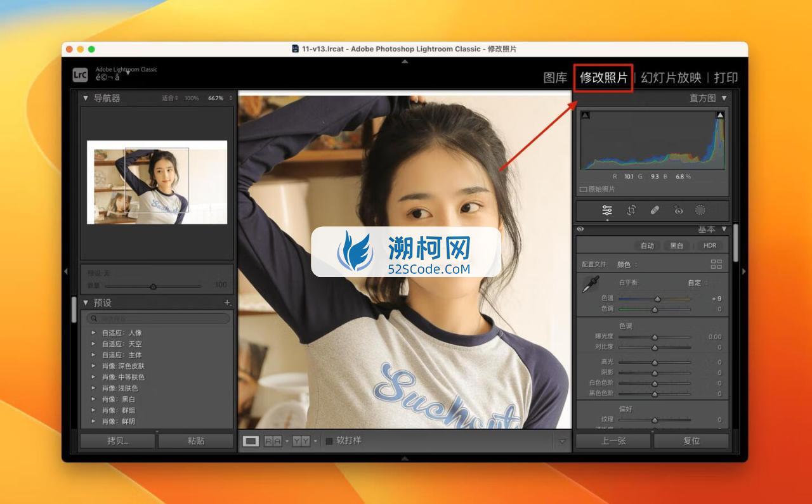
Task: Click the Copy (拷贝...) button
Action: pos(117,441)
